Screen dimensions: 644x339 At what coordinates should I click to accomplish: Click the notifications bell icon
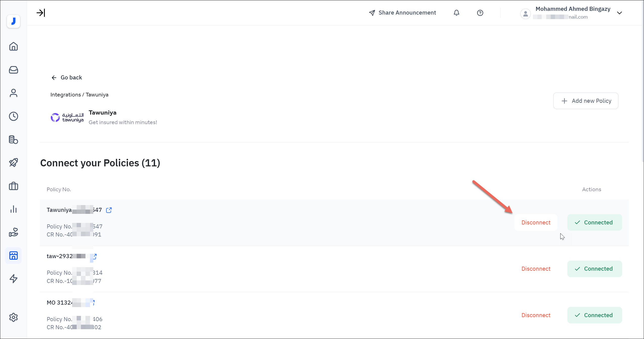click(456, 13)
